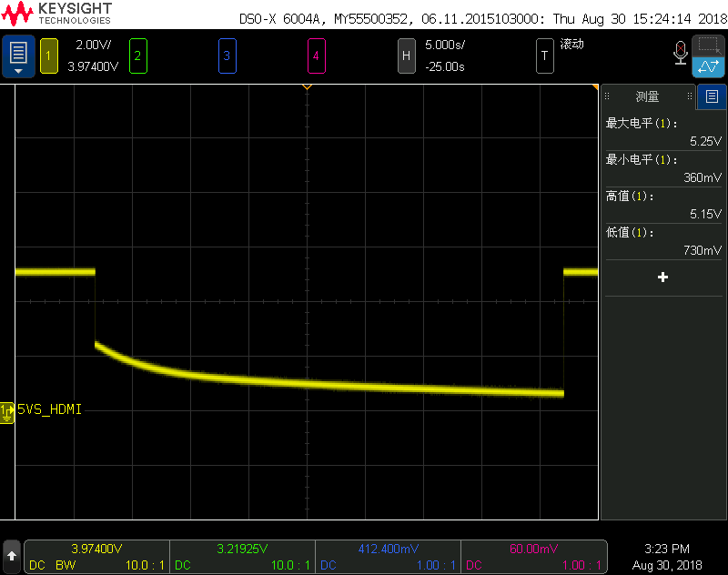The width and height of the screenshot is (728, 575).
Task: Click the 5.25V maximum value
Action: (705, 141)
